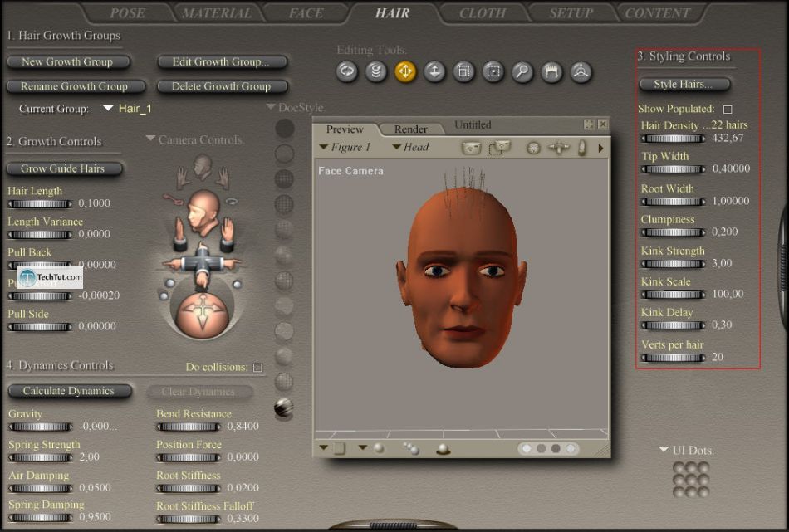Screen dimensions: 789x532
Task: Select the highlighted Translate/Pull tool
Action: [405, 71]
